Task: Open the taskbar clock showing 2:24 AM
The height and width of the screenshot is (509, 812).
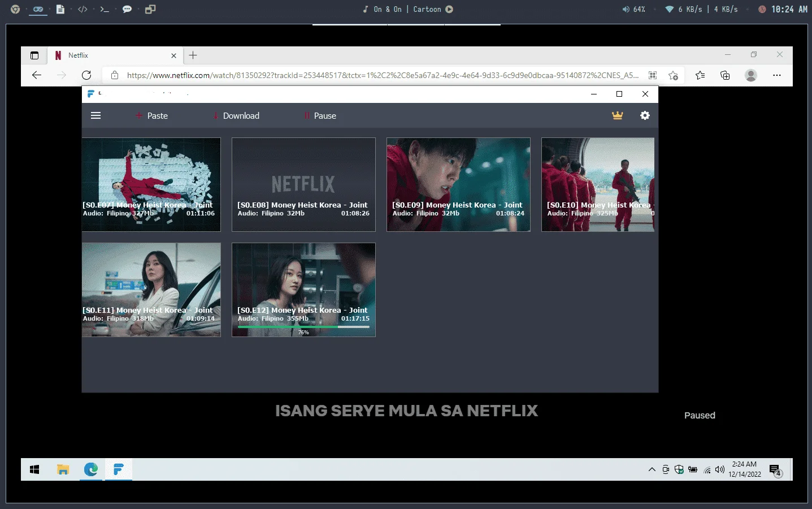Action: 744,469
